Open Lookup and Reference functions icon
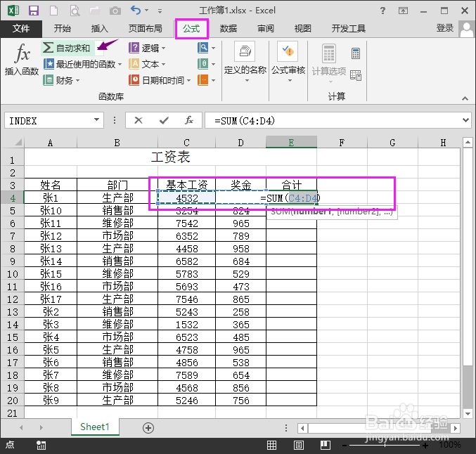 coord(206,48)
